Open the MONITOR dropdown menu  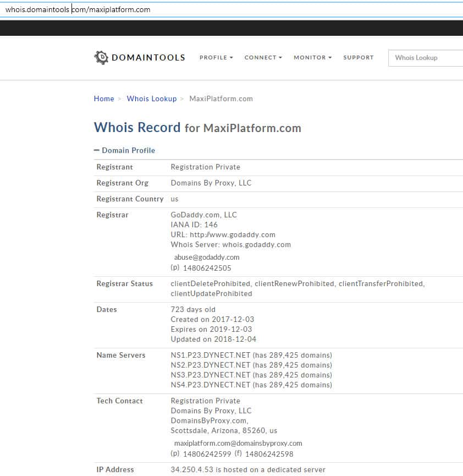pos(312,57)
